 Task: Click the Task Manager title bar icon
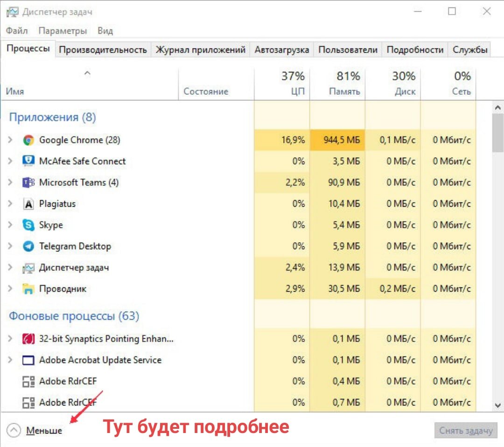tap(12, 12)
